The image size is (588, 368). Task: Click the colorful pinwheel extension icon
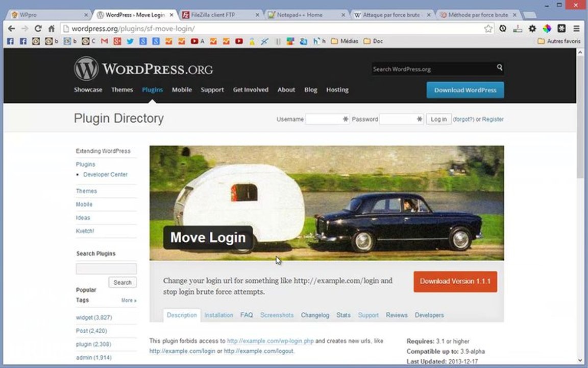(x=547, y=29)
